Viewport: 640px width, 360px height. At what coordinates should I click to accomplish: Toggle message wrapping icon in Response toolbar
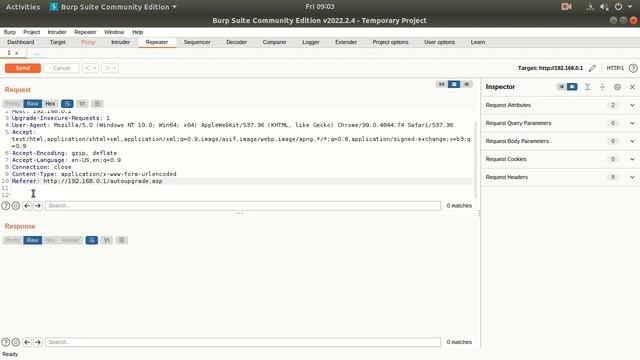pyautogui.click(x=92, y=240)
